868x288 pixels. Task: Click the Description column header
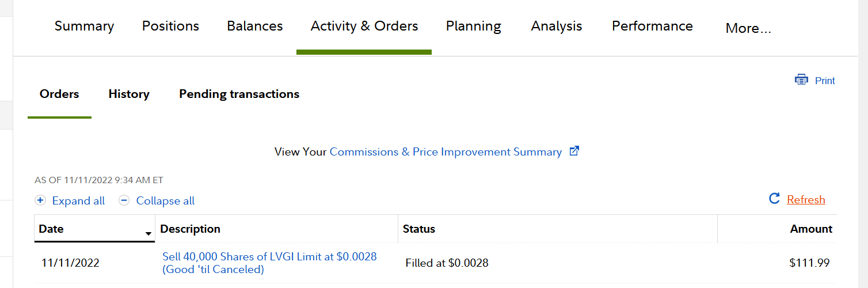click(190, 229)
